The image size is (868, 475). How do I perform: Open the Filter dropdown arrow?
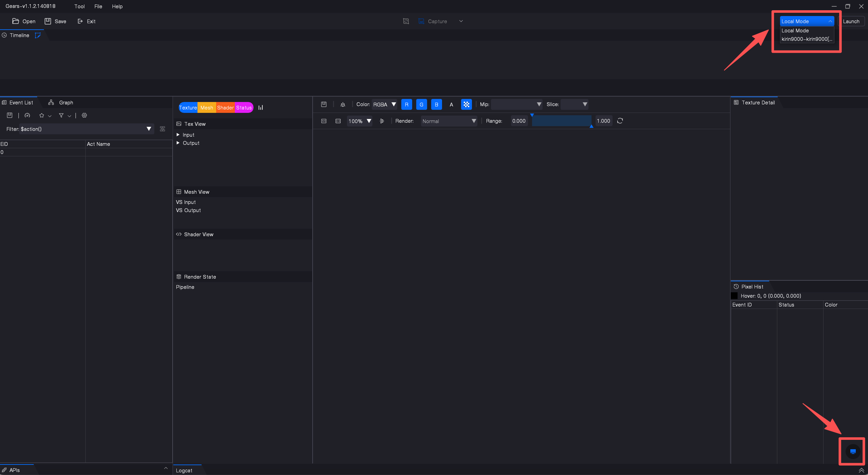coord(149,129)
